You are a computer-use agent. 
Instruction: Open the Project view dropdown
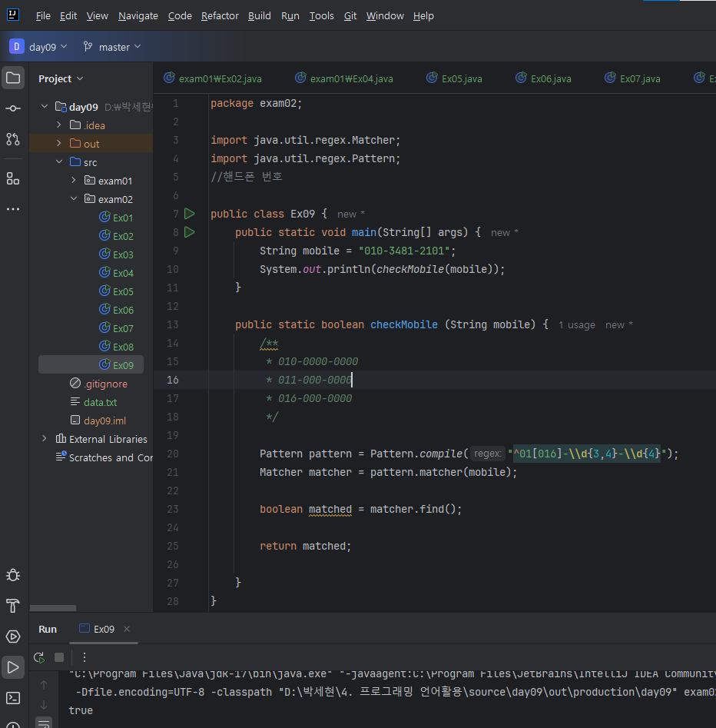[61, 78]
